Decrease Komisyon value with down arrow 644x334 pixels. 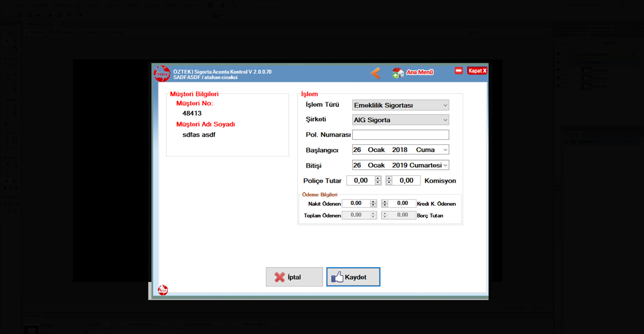389,183
